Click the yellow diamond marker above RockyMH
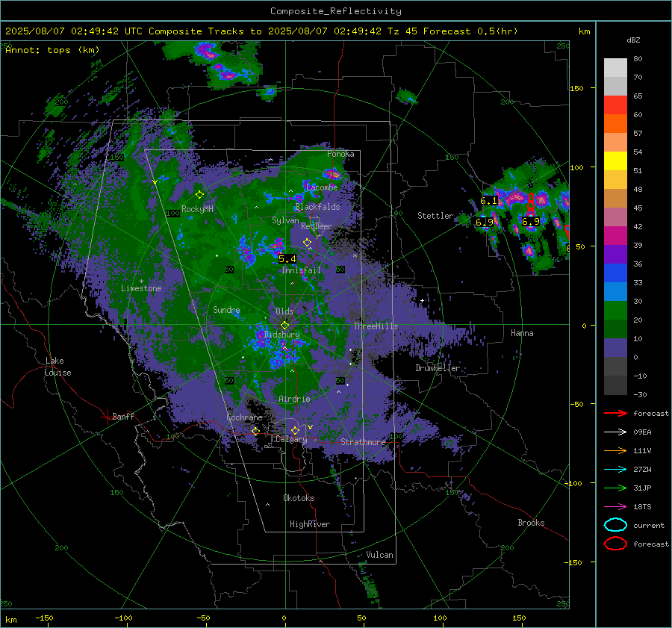Image resolution: width=672 pixels, height=628 pixels. [x=199, y=195]
